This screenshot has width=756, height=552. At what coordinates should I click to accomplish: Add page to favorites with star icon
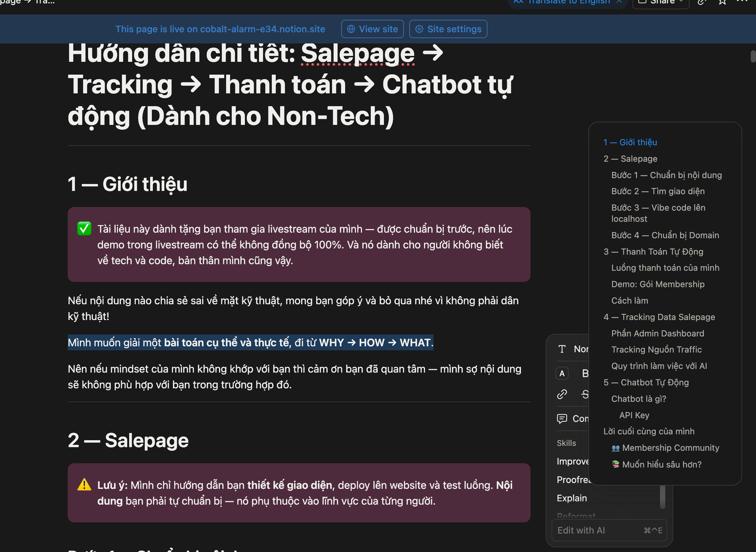pyautogui.click(x=722, y=2)
